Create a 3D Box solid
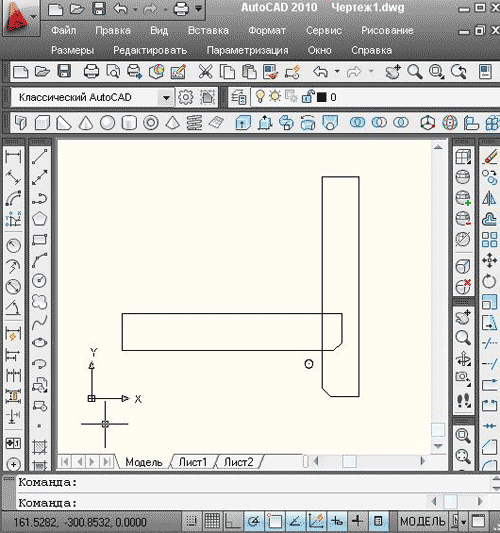 [42, 123]
